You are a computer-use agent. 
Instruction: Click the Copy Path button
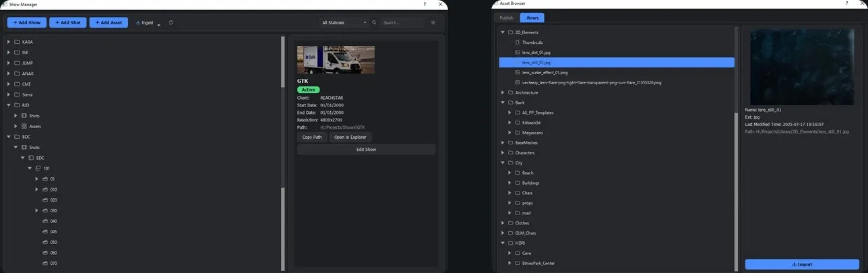click(x=312, y=137)
